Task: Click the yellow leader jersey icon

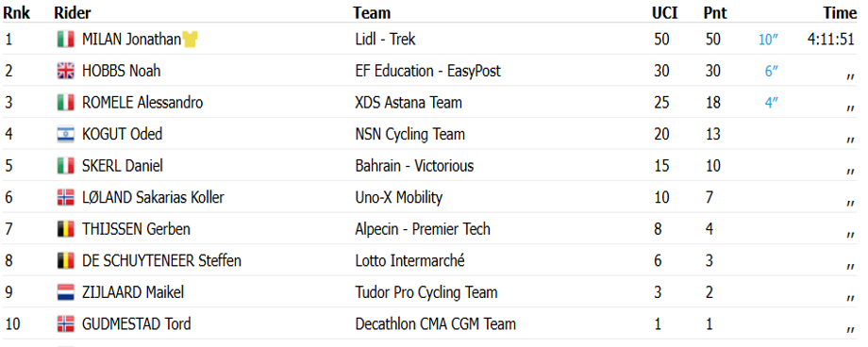Action: (191, 40)
